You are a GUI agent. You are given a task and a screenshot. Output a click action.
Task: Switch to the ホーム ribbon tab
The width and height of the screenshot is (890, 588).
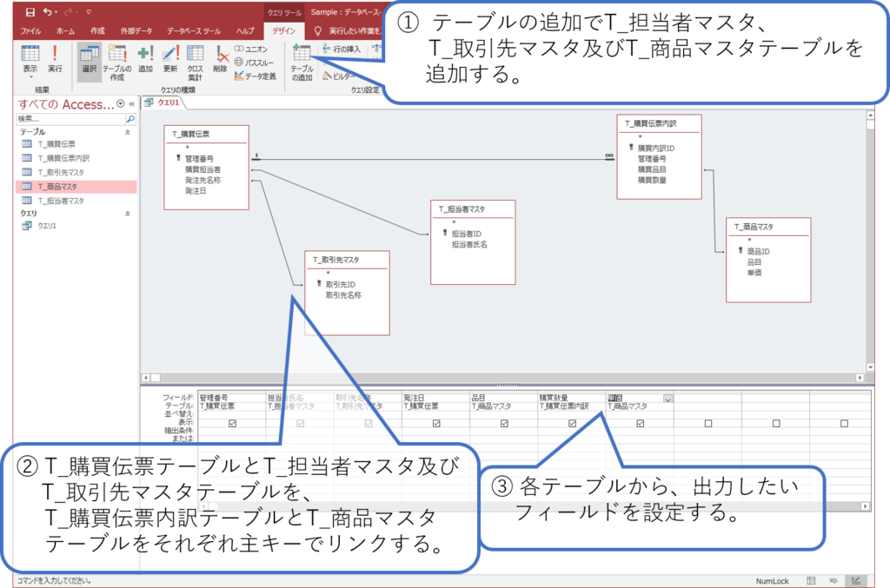click(65, 31)
